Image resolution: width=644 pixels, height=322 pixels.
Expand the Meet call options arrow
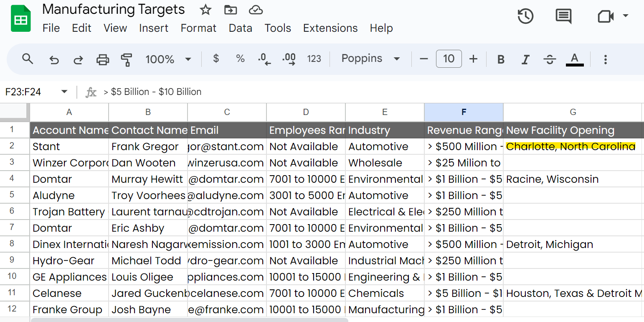625,16
